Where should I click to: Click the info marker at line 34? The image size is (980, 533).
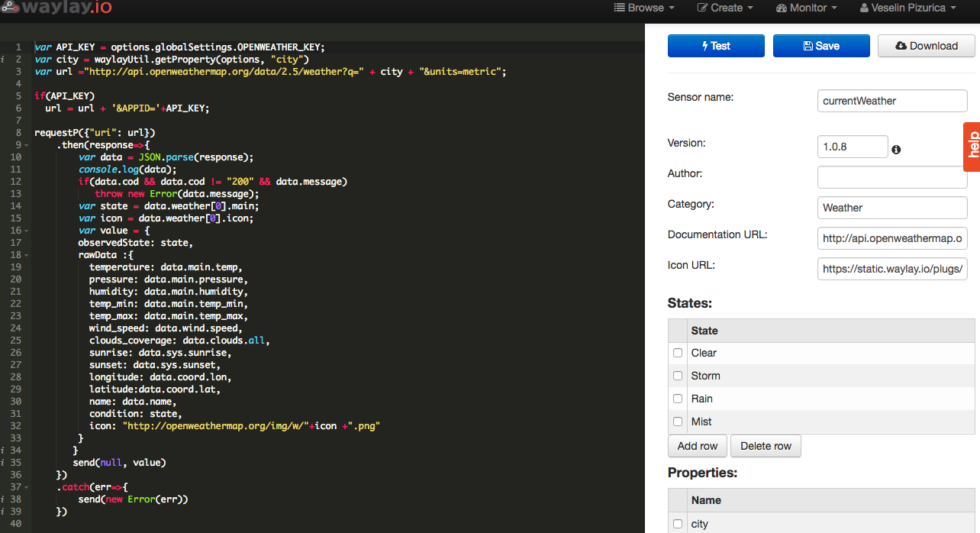(x=3, y=451)
